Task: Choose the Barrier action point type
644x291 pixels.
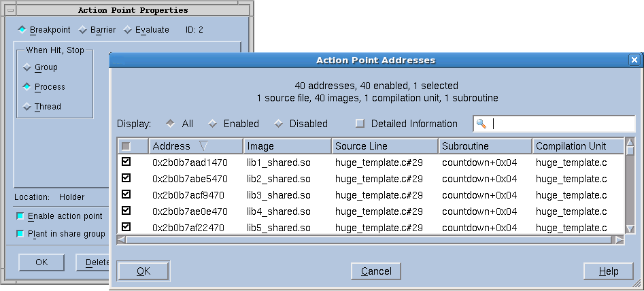Action: (x=83, y=30)
